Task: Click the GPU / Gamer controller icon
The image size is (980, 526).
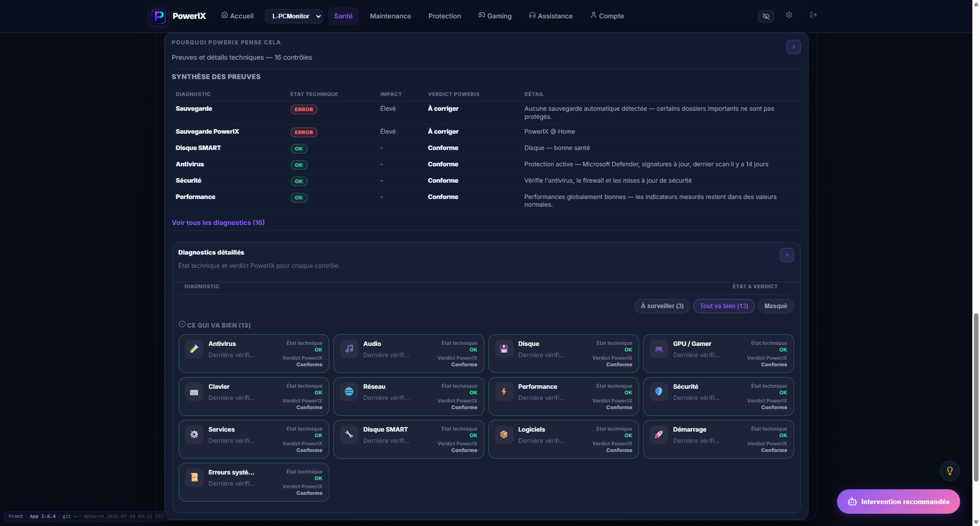Action: pos(659,349)
